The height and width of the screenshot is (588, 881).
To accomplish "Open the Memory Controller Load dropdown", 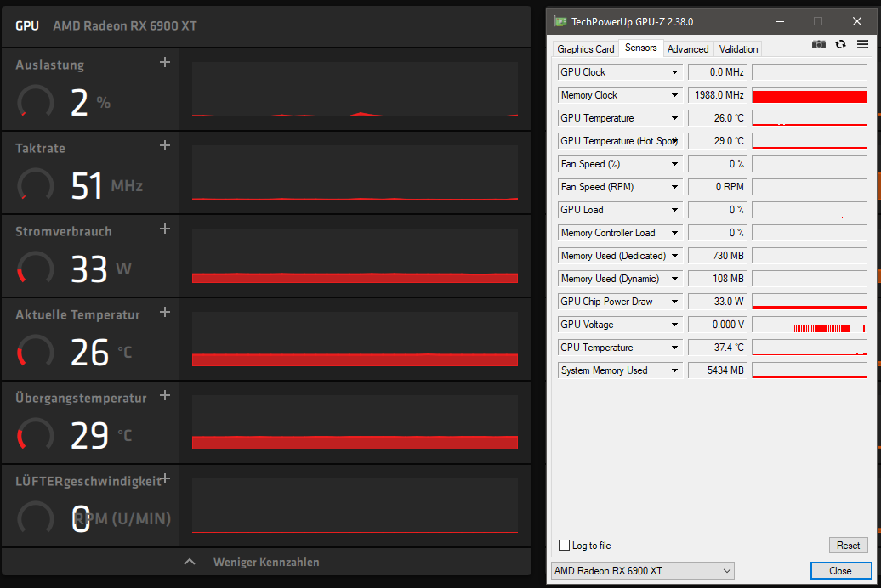I will coord(674,233).
